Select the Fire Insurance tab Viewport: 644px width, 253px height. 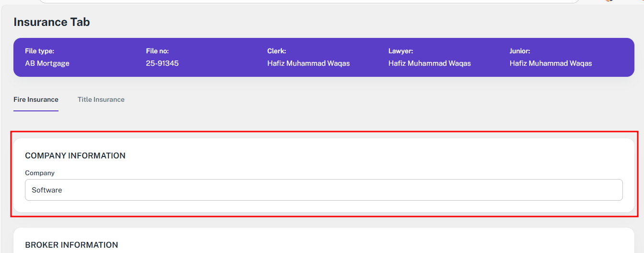point(36,100)
